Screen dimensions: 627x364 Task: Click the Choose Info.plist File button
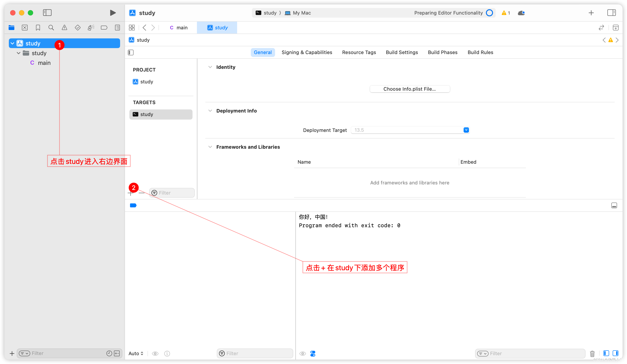pos(410,89)
